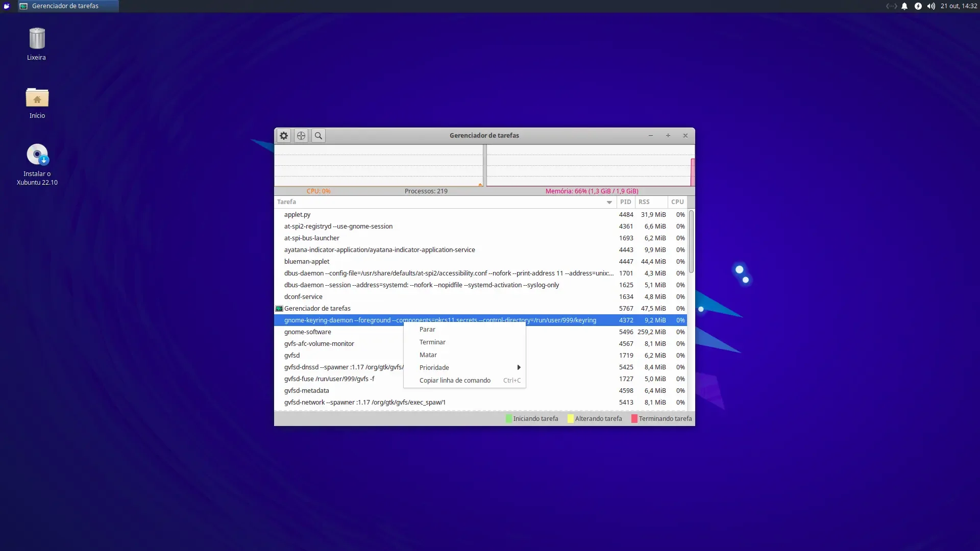
Task: Select the dbus-daemon --session process row
Action: click(480, 285)
